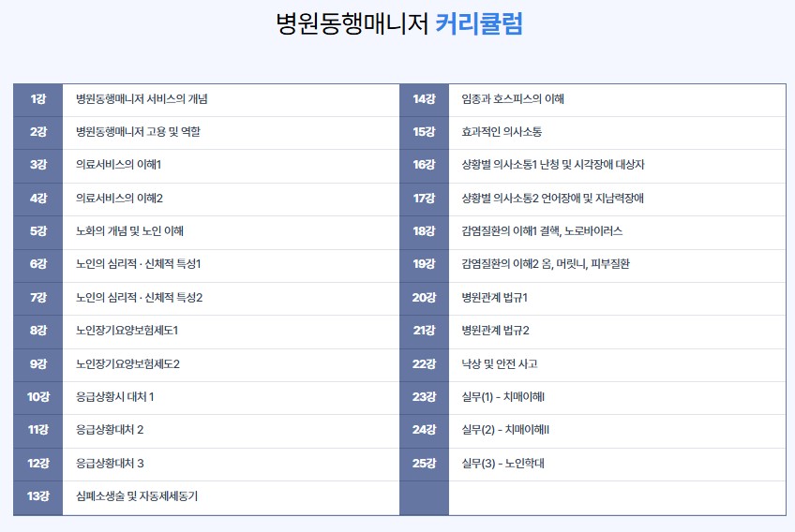This screenshot has height=532, width=795.
Task: Click 병원동행매니저 서비스의 개념 lecture title
Action: [x=142, y=98]
